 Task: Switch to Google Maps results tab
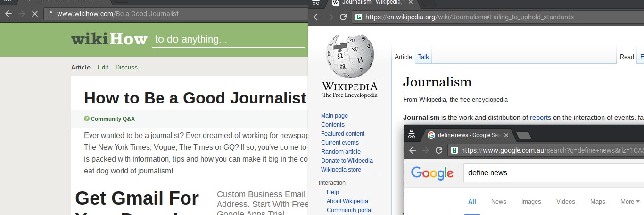598,201
